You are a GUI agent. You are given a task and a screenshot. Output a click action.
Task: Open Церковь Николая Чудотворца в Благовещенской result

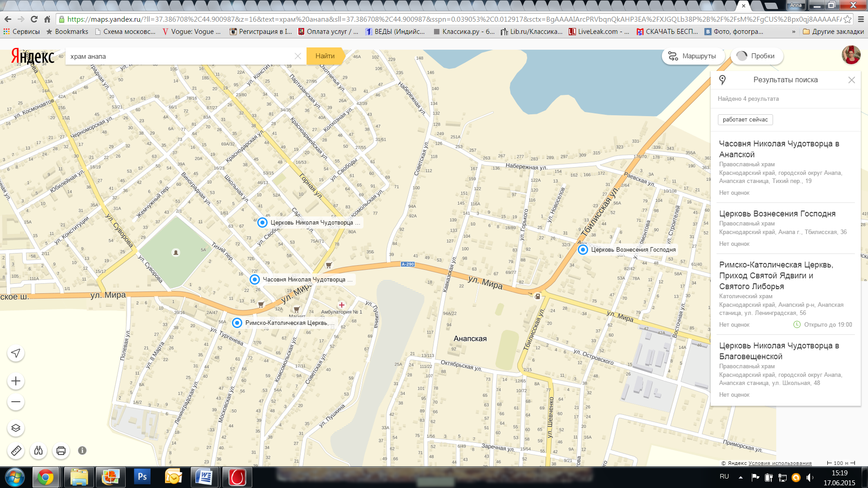[786, 369]
